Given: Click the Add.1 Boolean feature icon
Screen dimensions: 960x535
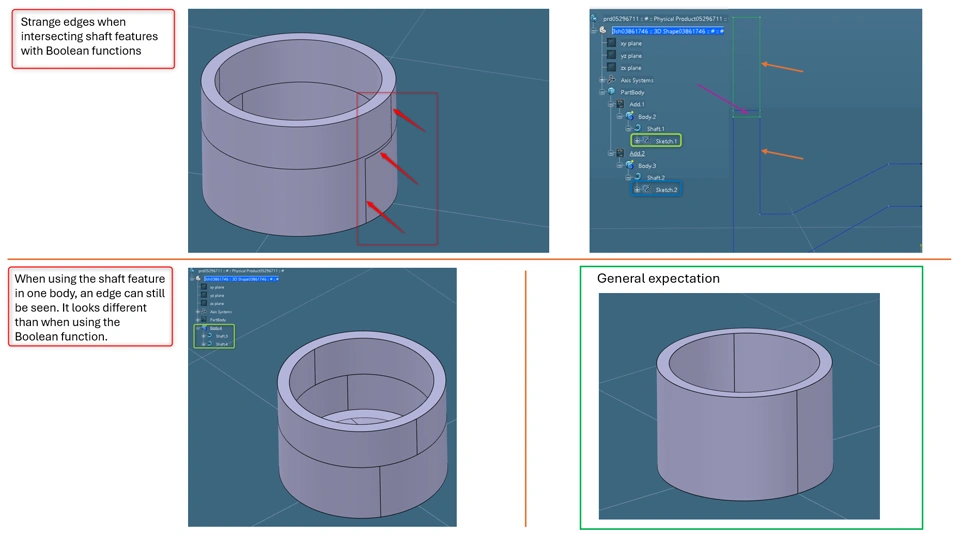Looking at the screenshot, I should (x=620, y=104).
